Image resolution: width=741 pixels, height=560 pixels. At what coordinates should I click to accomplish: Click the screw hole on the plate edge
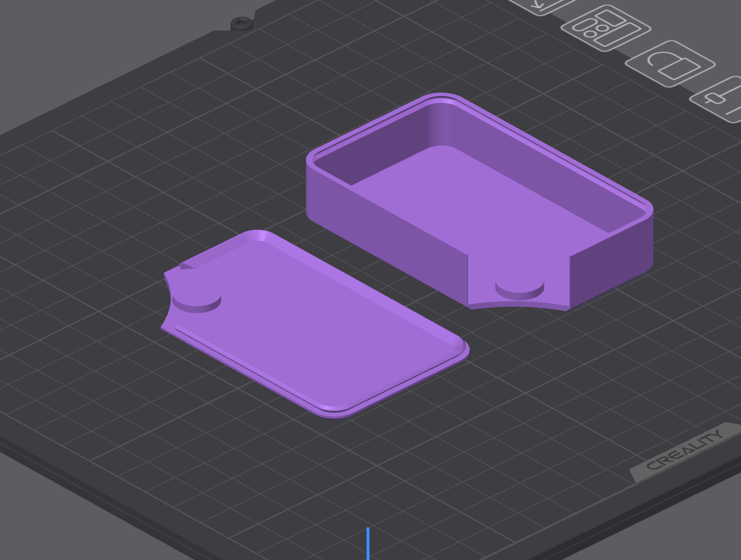pyautogui.click(x=242, y=23)
